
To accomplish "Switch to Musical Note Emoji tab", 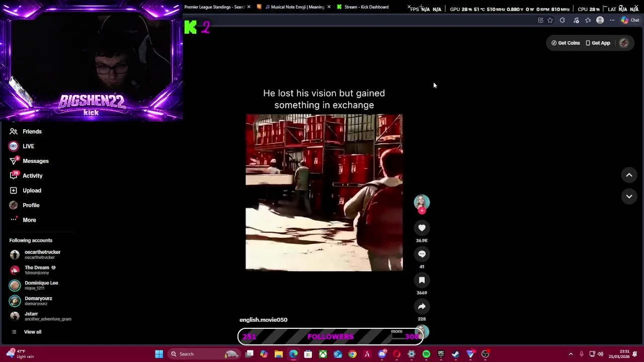I will click(x=293, y=7).
